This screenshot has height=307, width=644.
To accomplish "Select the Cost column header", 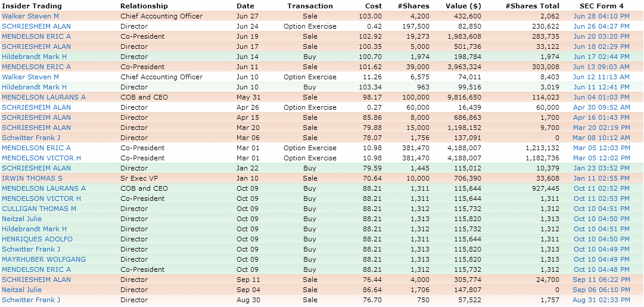I will 374,6.
